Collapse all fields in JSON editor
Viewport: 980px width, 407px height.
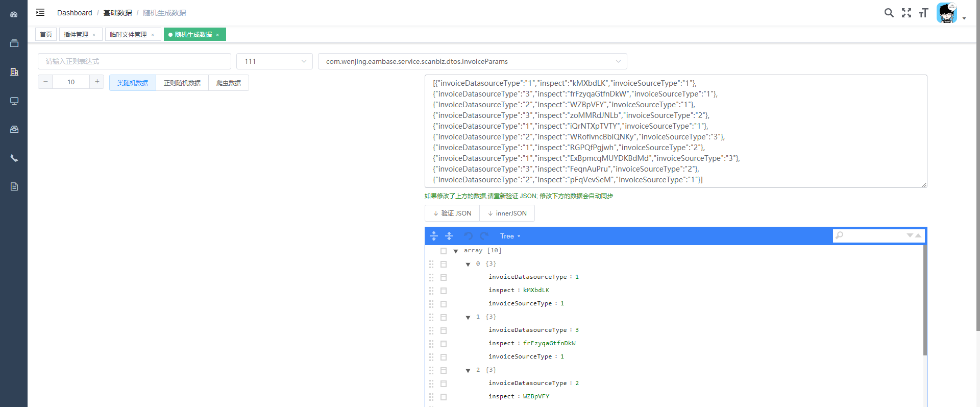click(x=449, y=236)
